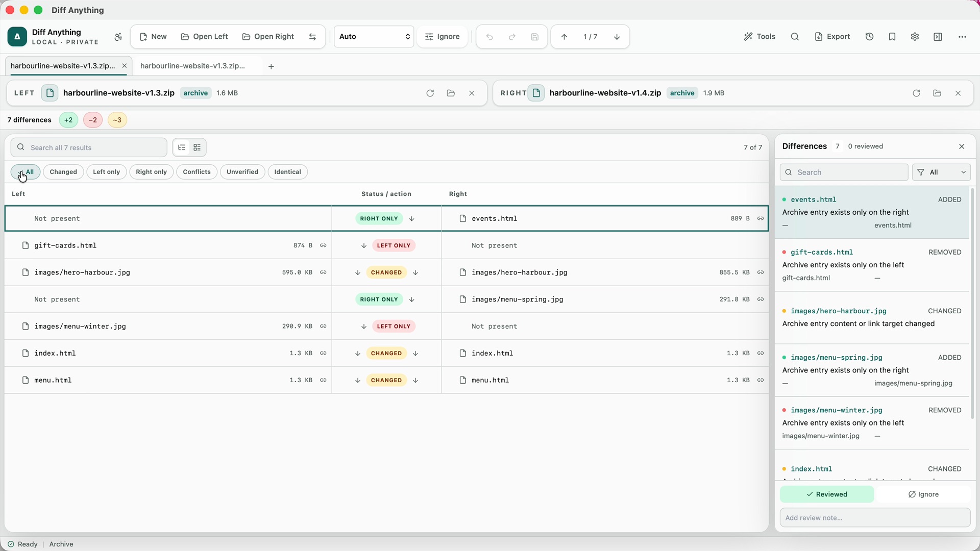Screen dimensions: 980x551
Task: Select the Right only filter
Action: tap(151, 172)
